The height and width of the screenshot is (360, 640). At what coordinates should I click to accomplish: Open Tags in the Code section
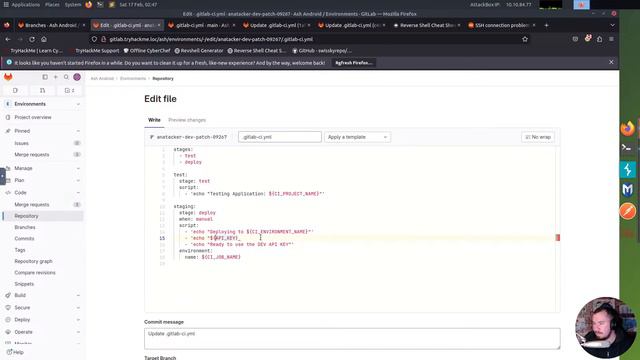pos(42,250)
